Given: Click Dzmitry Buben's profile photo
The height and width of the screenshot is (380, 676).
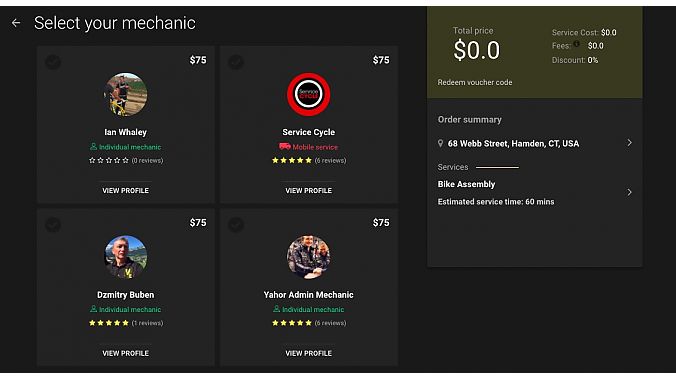Looking at the screenshot, I should tap(125, 257).
